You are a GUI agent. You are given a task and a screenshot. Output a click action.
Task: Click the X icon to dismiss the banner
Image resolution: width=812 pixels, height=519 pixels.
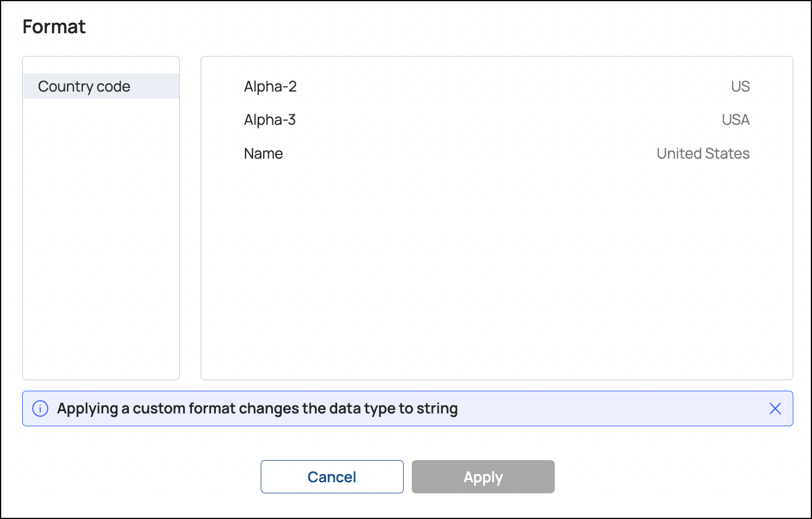coord(775,409)
